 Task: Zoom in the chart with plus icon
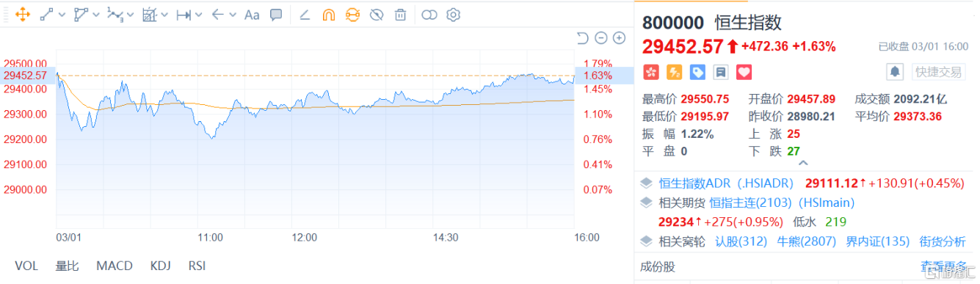(619, 38)
